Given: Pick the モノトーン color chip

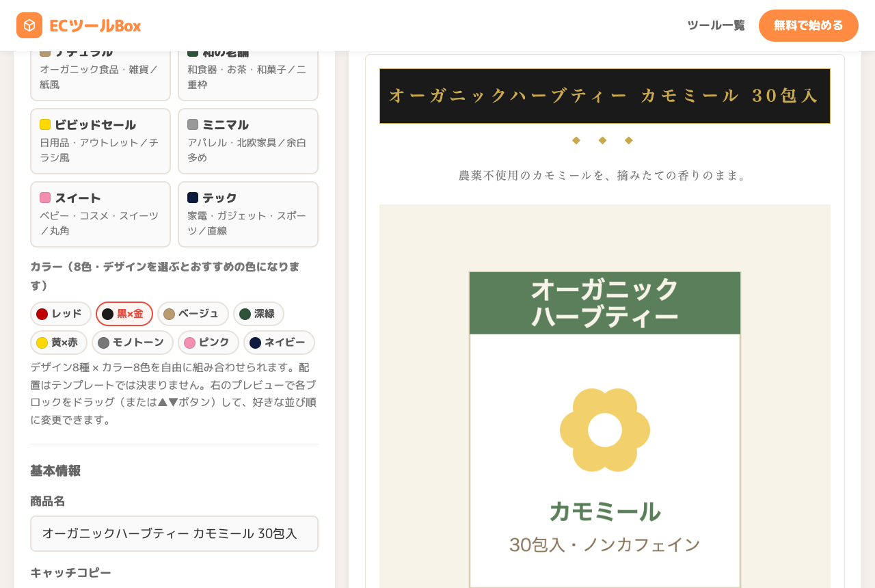Looking at the screenshot, I should tap(133, 343).
